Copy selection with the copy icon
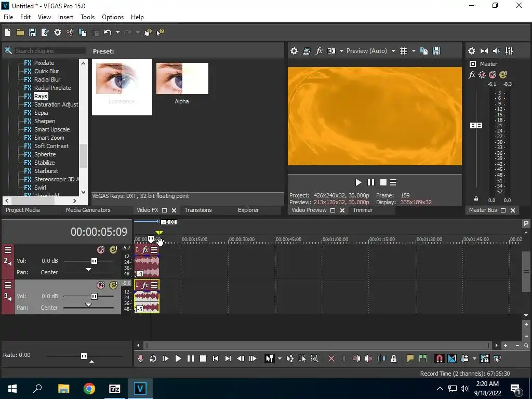 (83, 32)
